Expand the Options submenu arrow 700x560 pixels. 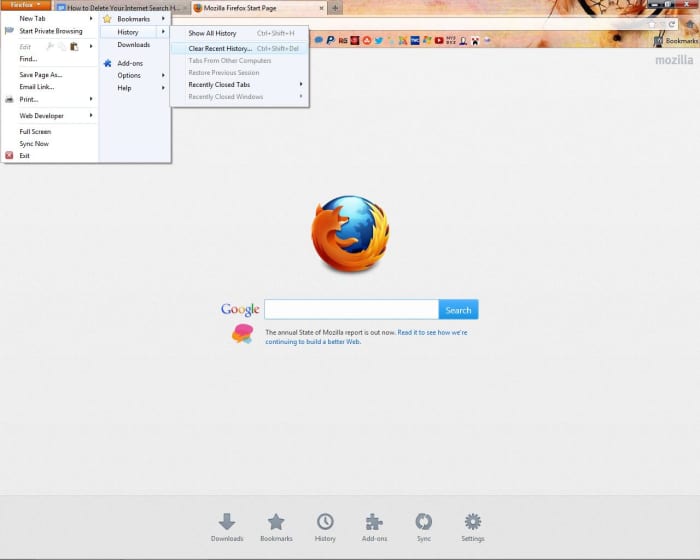tap(163, 75)
